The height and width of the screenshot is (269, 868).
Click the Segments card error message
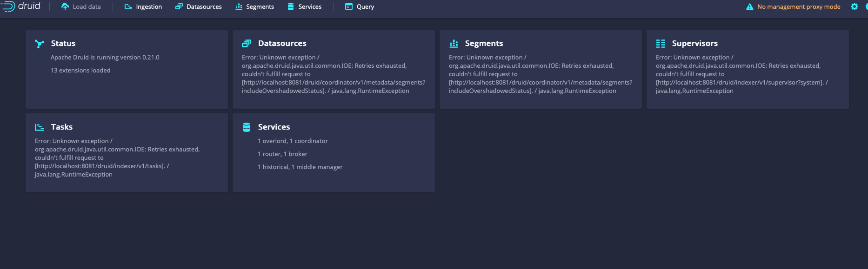coord(541,74)
